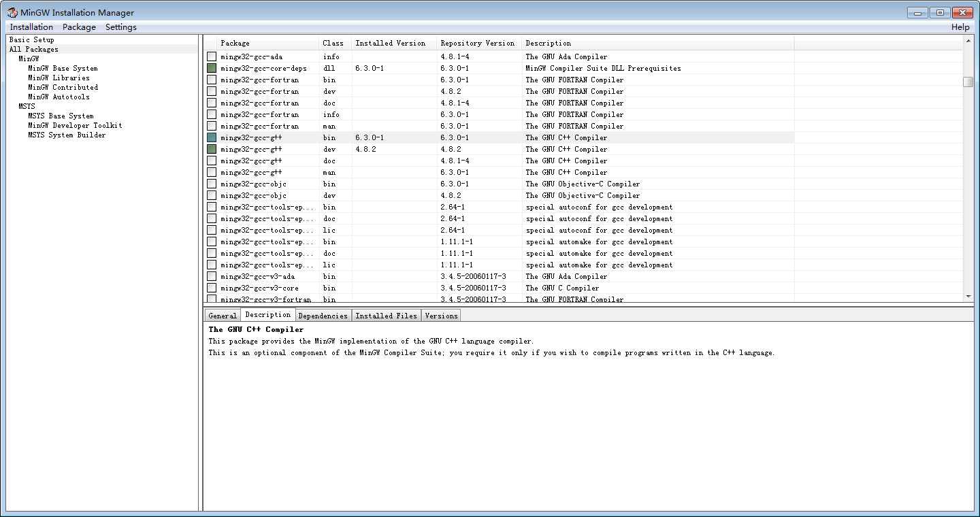This screenshot has width=980, height=517.
Task: Click the package list vertical scrollbar thumb
Action: [968, 82]
